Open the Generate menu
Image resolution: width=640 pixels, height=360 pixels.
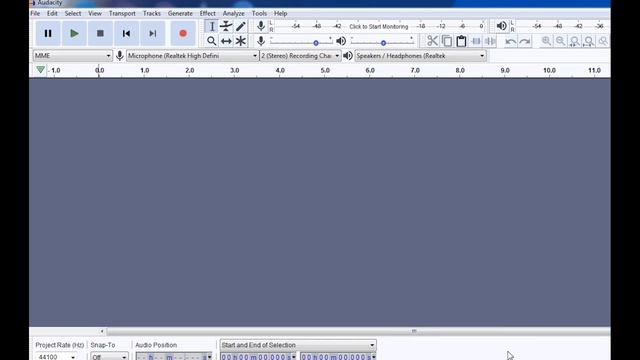[180, 13]
